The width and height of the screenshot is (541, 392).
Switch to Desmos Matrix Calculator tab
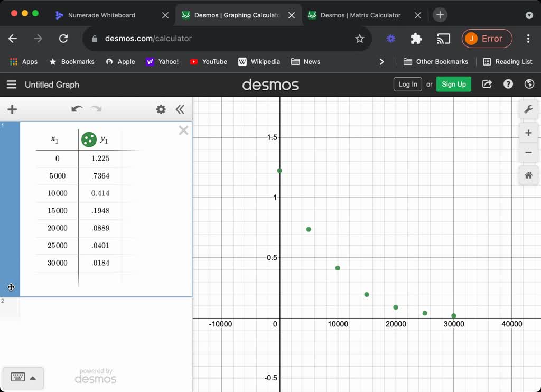point(360,15)
